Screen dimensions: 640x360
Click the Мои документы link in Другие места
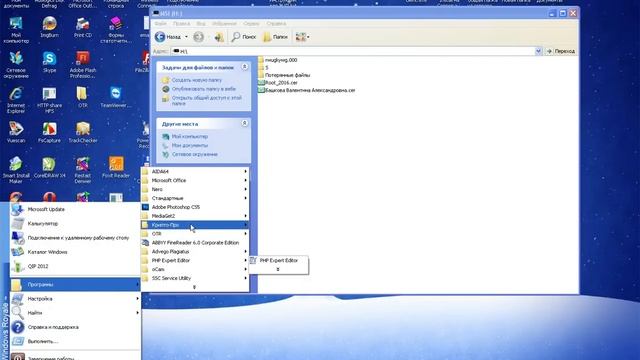[189, 145]
